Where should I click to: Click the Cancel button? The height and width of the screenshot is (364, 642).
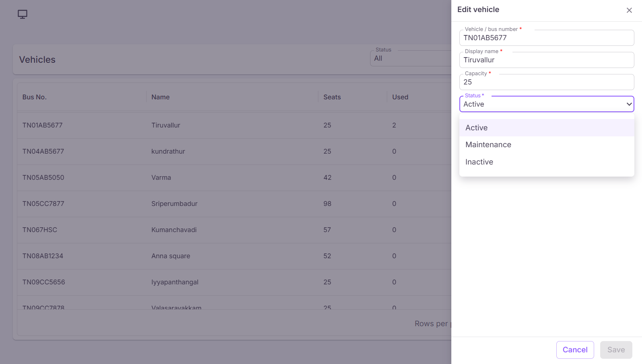click(x=575, y=350)
